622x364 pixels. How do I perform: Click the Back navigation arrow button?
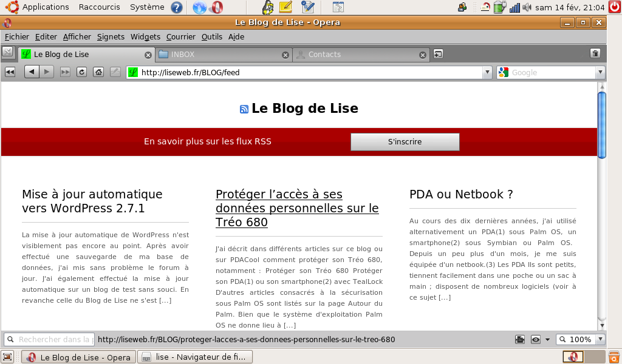[32, 72]
